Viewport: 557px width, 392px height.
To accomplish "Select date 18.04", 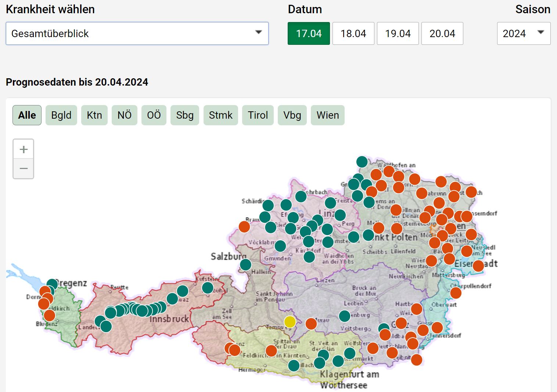I will (353, 33).
